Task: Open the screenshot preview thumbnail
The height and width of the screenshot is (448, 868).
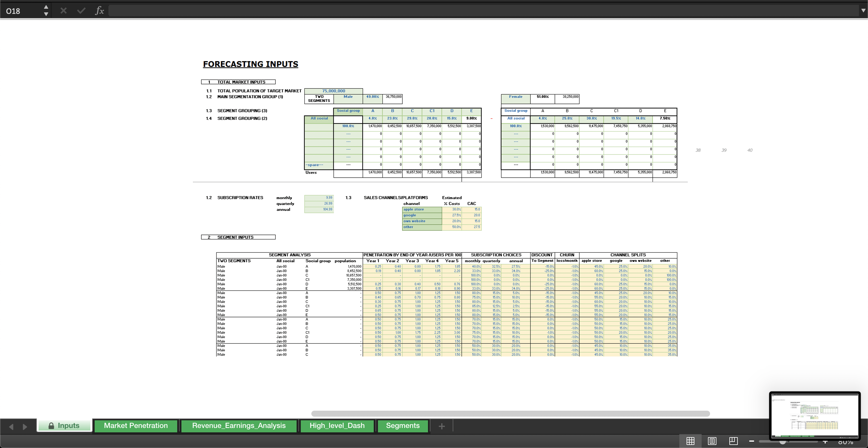Action: pyautogui.click(x=815, y=415)
